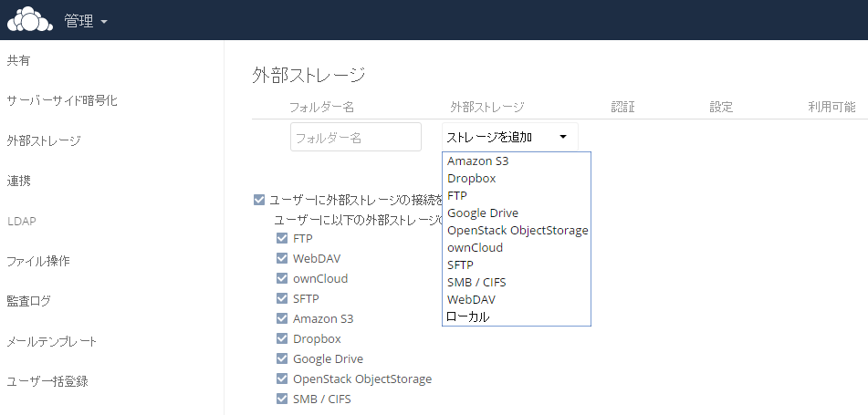Click the フォルダー名 input field
The height and width of the screenshot is (415, 868).
click(356, 137)
